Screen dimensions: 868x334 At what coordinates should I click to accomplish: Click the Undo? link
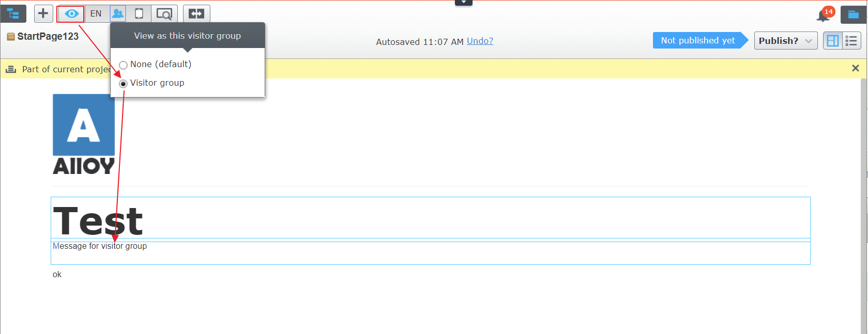(480, 41)
